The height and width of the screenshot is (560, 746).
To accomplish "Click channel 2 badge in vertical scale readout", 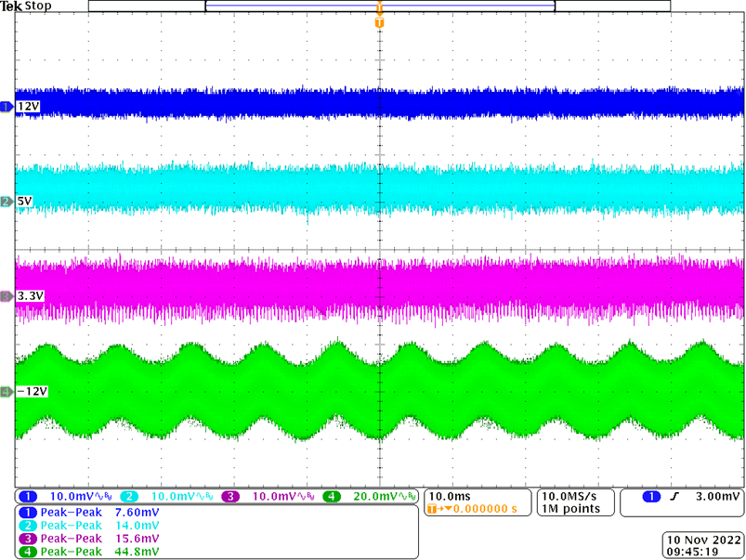I will [129, 496].
